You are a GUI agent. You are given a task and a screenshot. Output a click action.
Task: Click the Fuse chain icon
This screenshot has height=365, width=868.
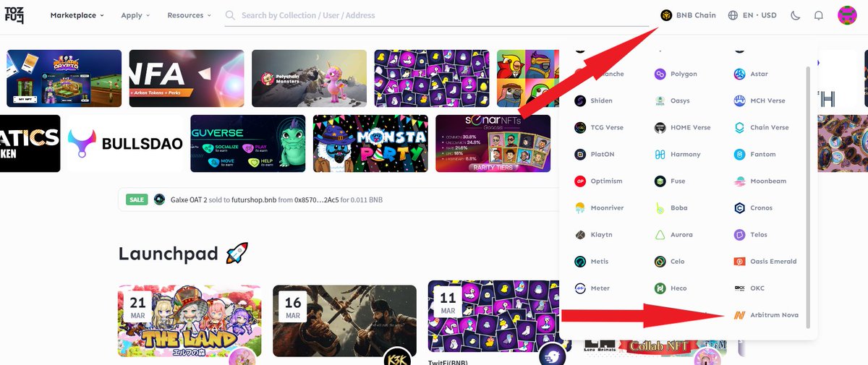[x=660, y=181]
